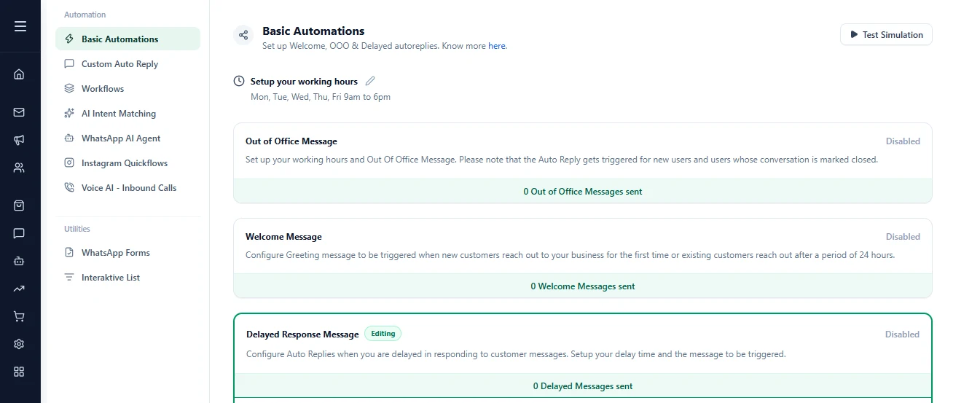Viewport: 980px width, 403px height.
Task: Click '0 Delayed Messages sent' bar
Action: (583, 386)
